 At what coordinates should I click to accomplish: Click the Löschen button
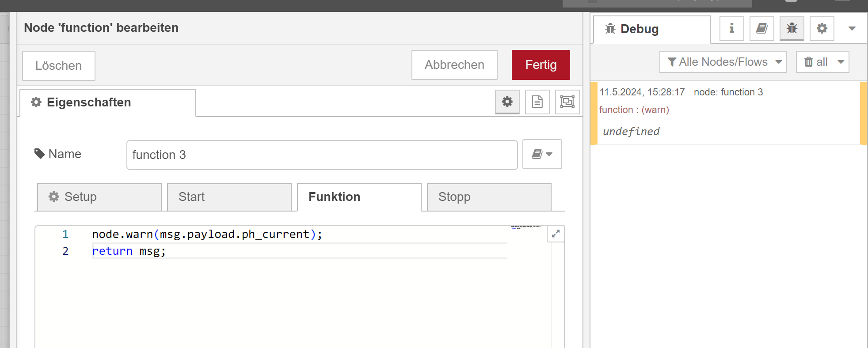(x=58, y=66)
